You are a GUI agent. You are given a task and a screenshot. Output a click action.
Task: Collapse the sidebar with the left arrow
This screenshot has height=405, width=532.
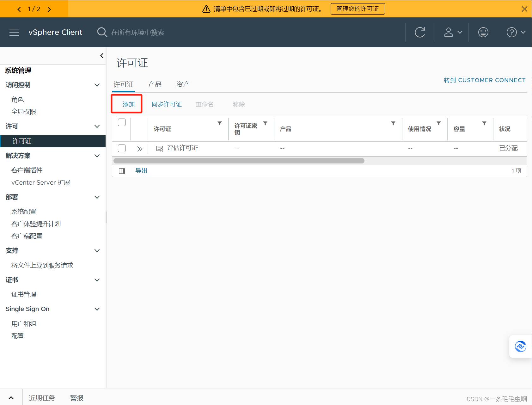[102, 56]
